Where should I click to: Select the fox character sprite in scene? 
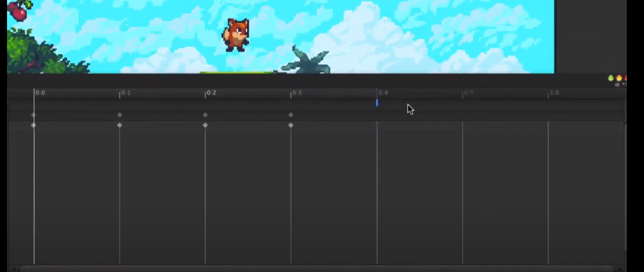coord(236,35)
